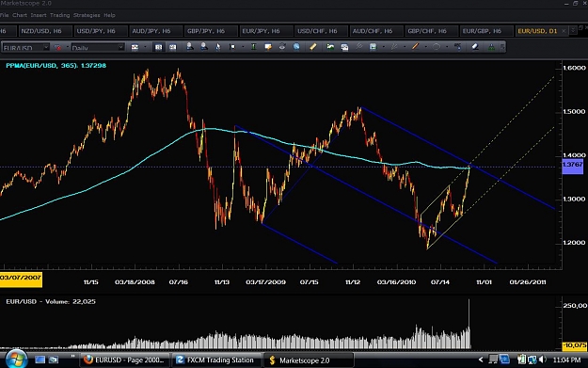The height and width of the screenshot is (368, 588).
Task: Click the blue globe toolbar icon
Action: pyautogui.click(x=296, y=46)
